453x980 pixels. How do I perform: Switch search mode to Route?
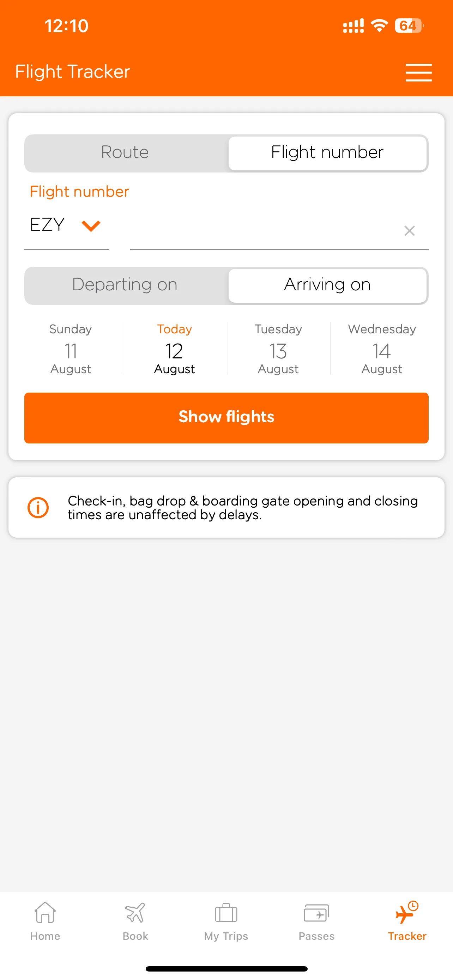pos(125,152)
